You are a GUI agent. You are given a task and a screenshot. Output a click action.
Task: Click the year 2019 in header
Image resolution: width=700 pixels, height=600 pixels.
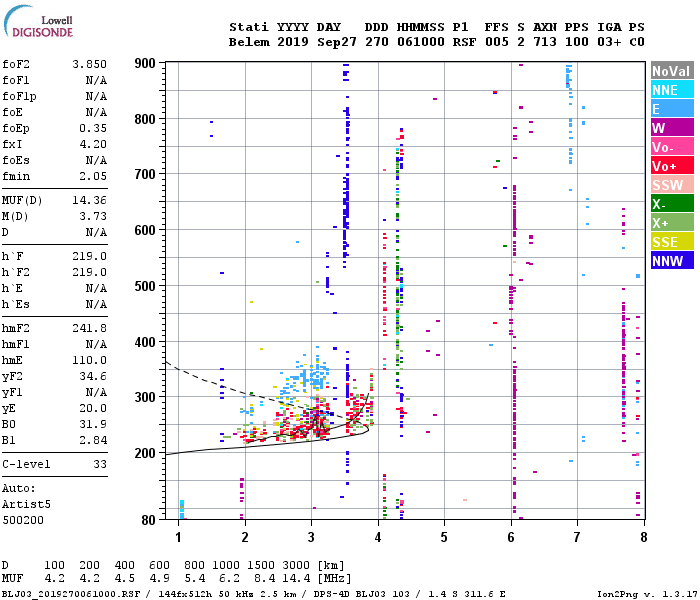[293, 42]
